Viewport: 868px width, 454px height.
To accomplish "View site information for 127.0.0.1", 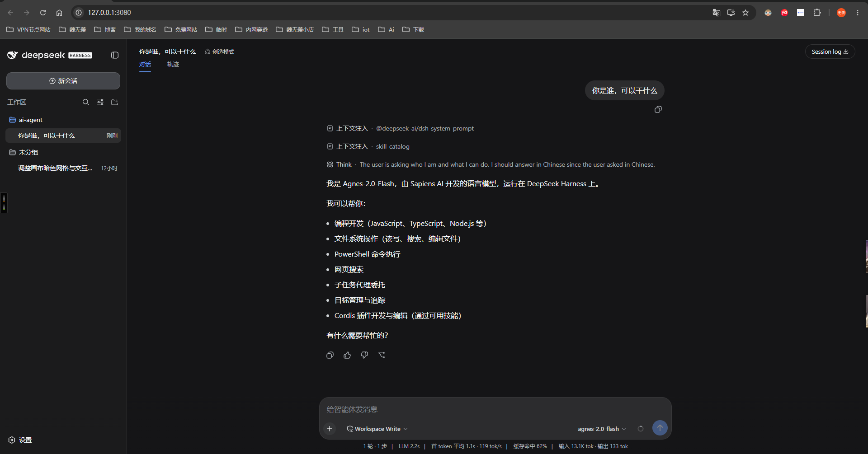I will coord(79,13).
